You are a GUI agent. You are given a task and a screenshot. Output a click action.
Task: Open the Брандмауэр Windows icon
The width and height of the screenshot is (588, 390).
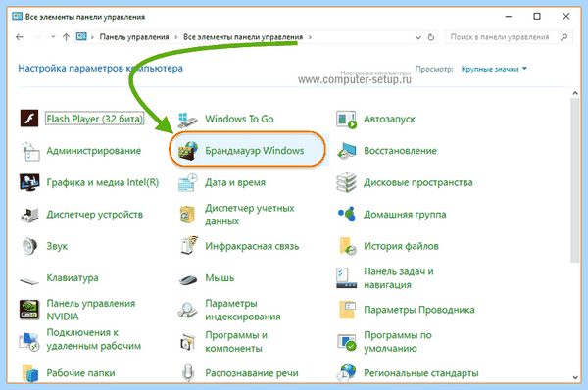coord(187,151)
